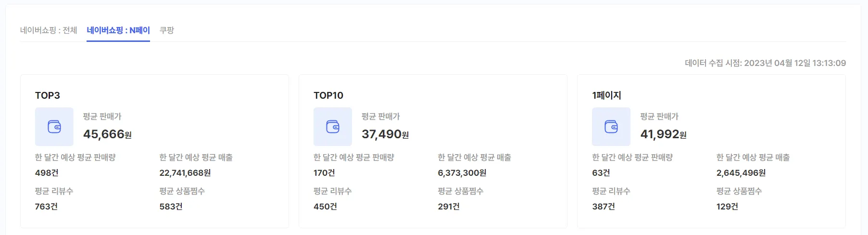Click the TOP10 card heading

[x=328, y=95]
